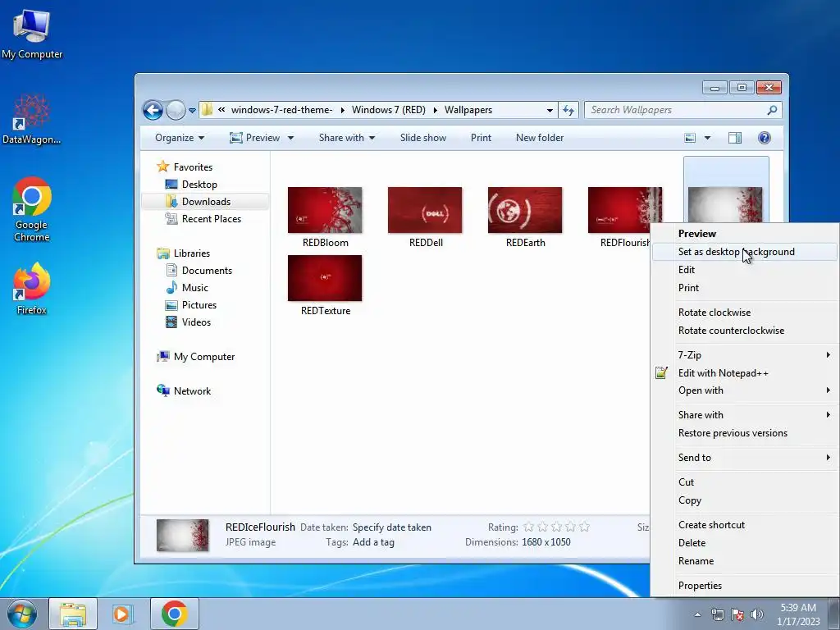This screenshot has height=630, width=840.
Task: Choose Set as desktop background
Action: tap(745, 252)
